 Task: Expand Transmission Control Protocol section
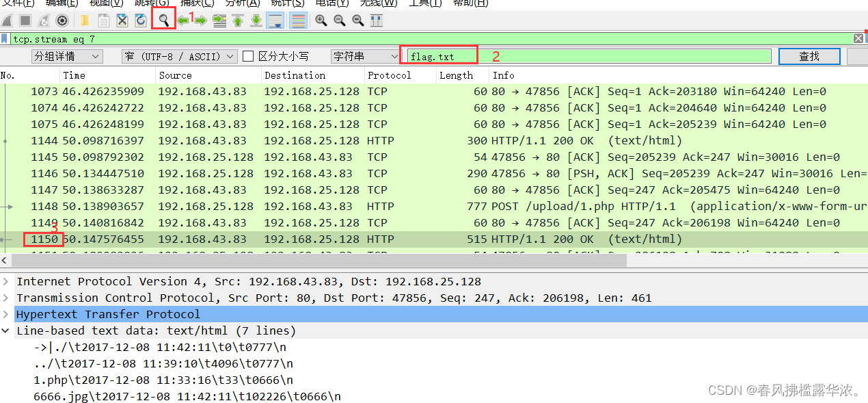[x=5, y=298]
